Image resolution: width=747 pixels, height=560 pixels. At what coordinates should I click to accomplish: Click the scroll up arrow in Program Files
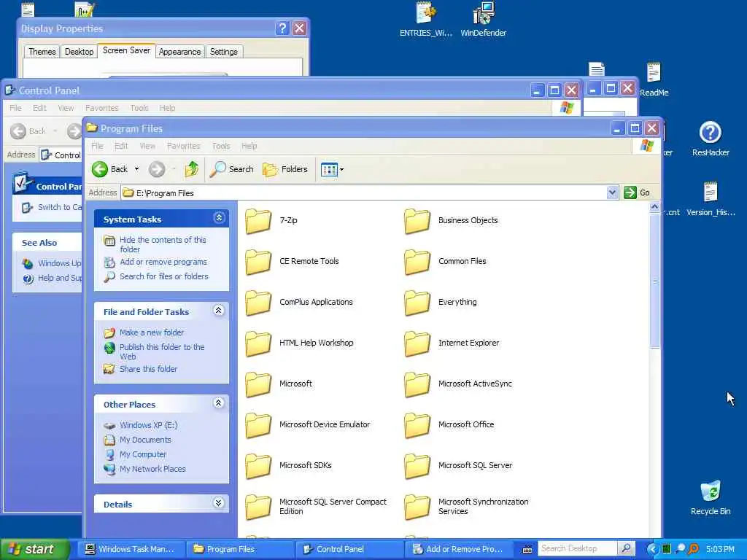pos(654,207)
